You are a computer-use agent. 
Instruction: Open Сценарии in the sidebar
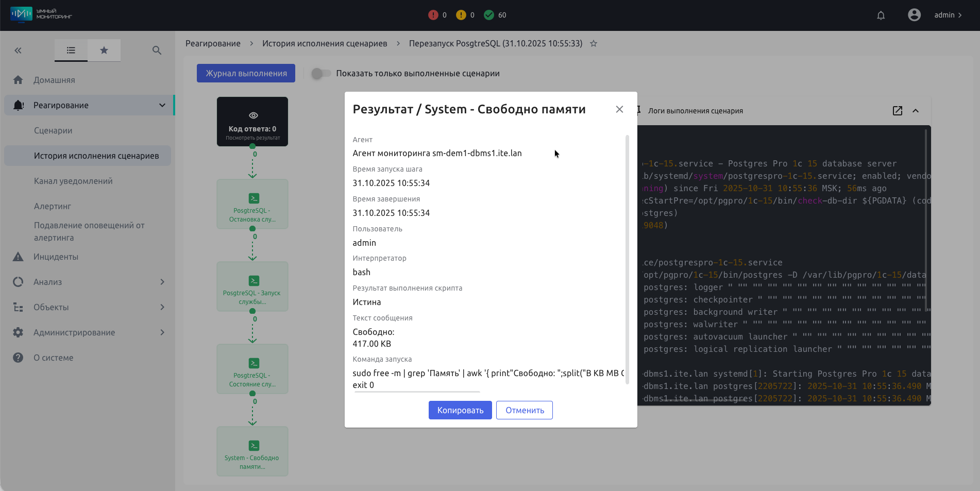pyautogui.click(x=53, y=130)
